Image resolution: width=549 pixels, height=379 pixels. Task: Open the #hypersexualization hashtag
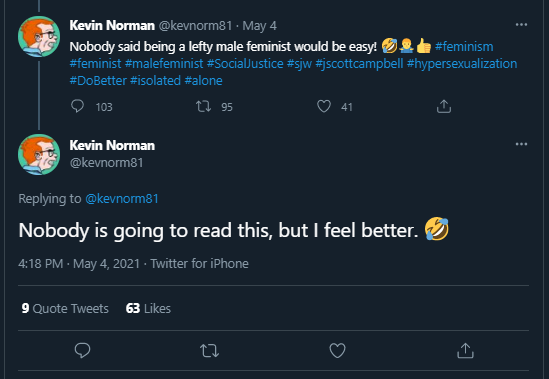pos(462,64)
